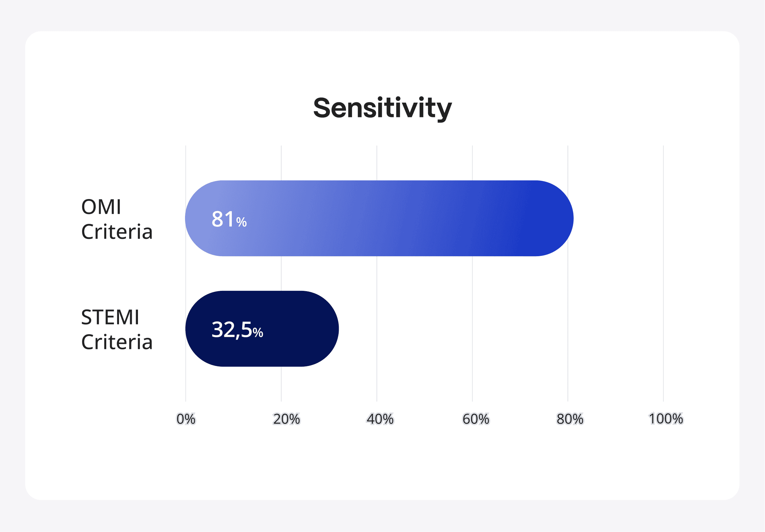The width and height of the screenshot is (765, 532).
Task: Click the 60% axis tick label
Action: click(475, 419)
